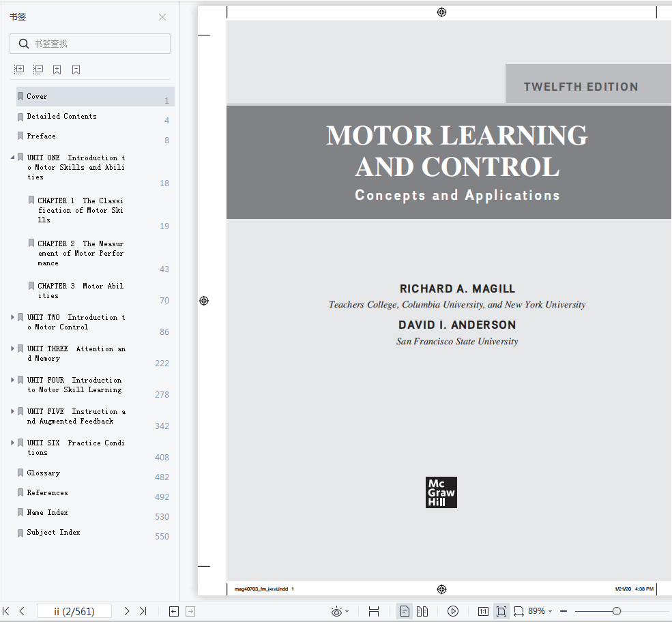Select UNIT TWO Introduction to Motor Control
This screenshot has width=672, height=622.
[x=76, y=322]
